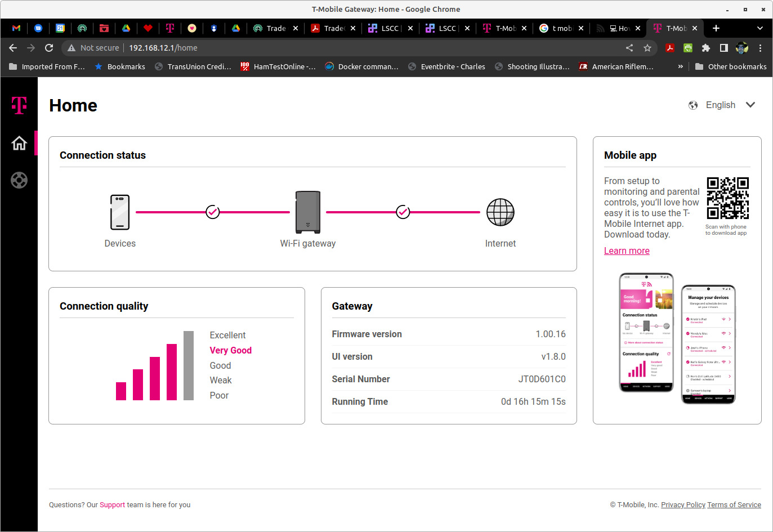Open the TransUnion Credi… bookmark
Viewport: 773px width, 532px height.
click(193, 66)
